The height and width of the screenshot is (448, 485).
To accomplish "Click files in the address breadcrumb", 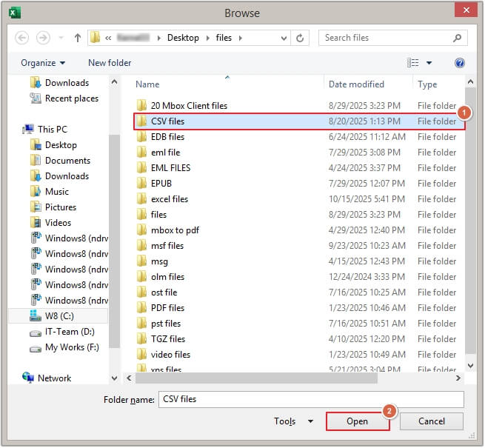I will pyautogui.click(x=224, y=38).
